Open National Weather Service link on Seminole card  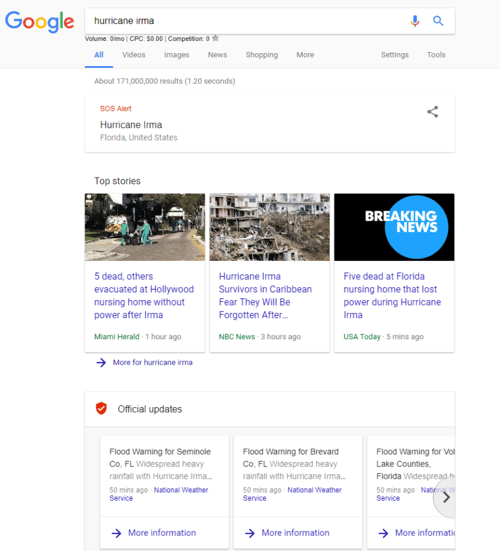159,494
